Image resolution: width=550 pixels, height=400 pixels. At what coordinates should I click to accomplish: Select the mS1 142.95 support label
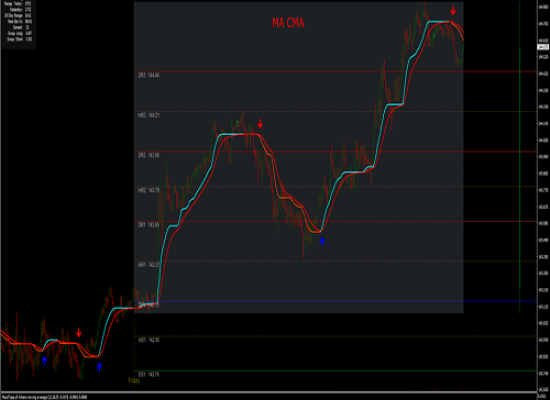tap(149, 340)
